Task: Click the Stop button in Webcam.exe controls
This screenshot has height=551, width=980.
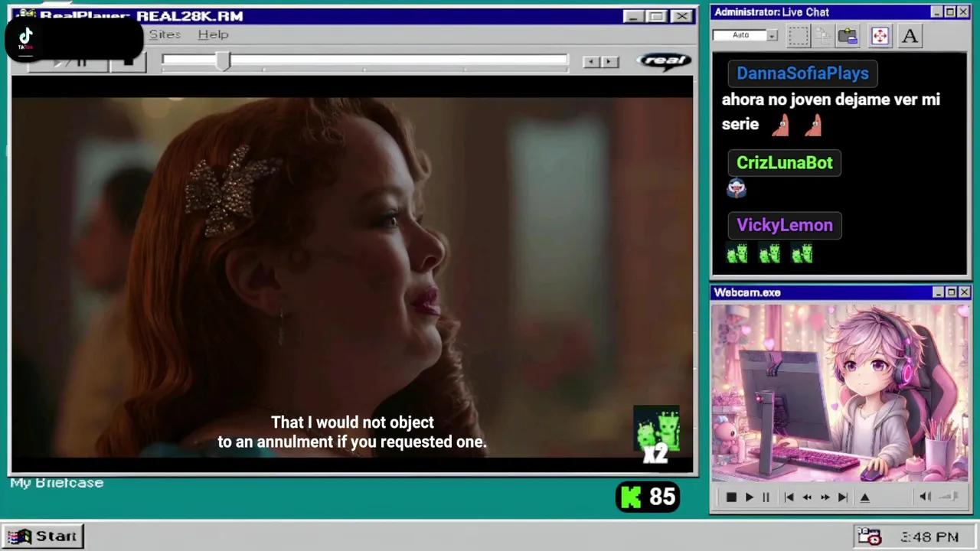Action: 731,497
